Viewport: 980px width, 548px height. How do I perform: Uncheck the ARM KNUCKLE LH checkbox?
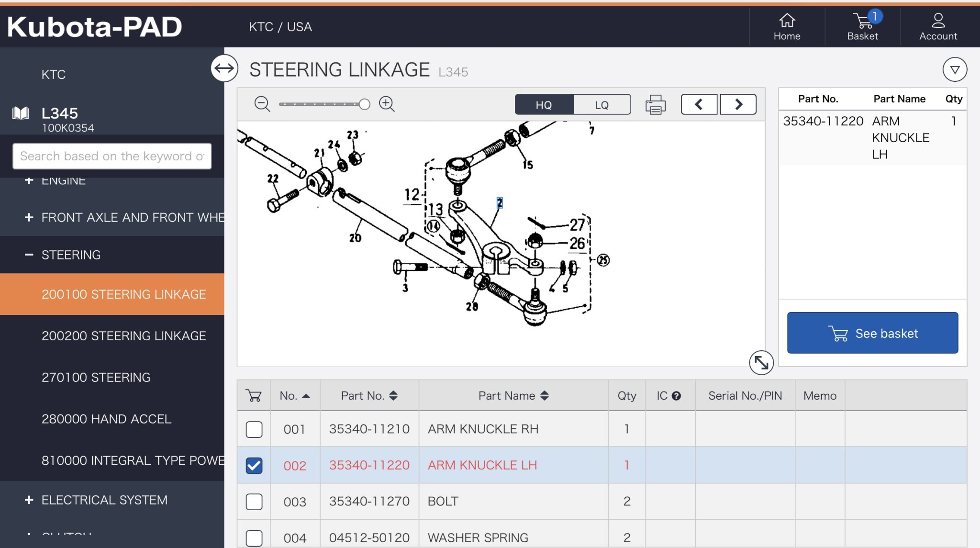click(x=254, y=465)
